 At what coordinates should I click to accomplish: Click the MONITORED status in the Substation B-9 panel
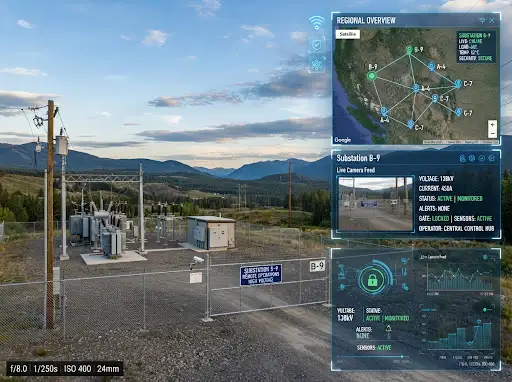pyautogui.click(x=470, y=199)
